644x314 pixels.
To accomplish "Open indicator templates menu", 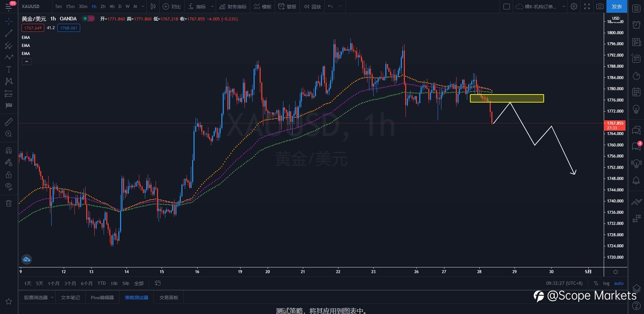I will (x=263, y=6).
